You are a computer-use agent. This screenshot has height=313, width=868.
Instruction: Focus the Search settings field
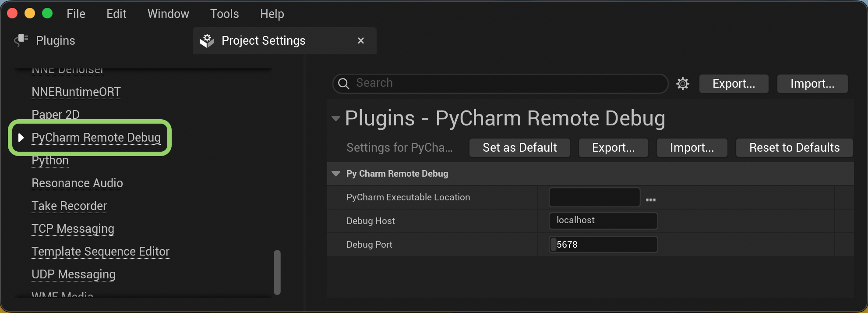(x=500, y=83)
